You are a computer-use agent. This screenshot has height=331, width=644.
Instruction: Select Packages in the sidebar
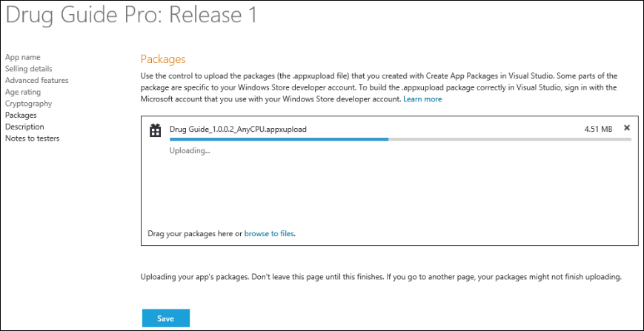tap(21, 115)
